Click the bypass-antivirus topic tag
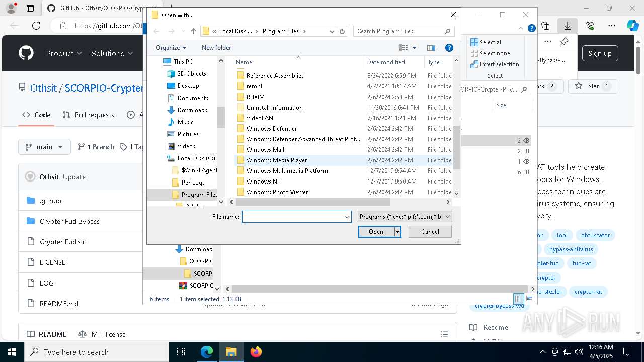Image resolution: width=644 pixels, height=362 pixels. [x=571, y=249]
